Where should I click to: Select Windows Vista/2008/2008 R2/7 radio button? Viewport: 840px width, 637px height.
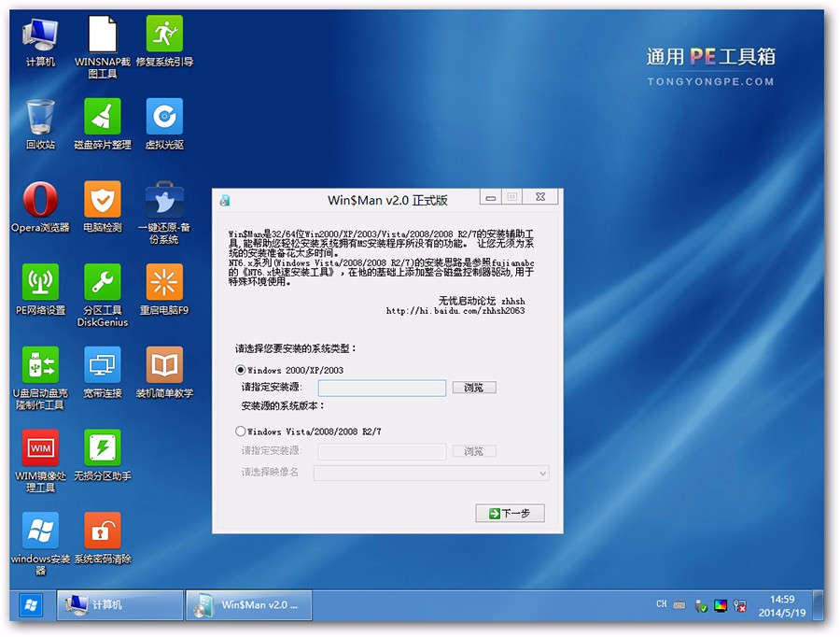tap(241, 432)
